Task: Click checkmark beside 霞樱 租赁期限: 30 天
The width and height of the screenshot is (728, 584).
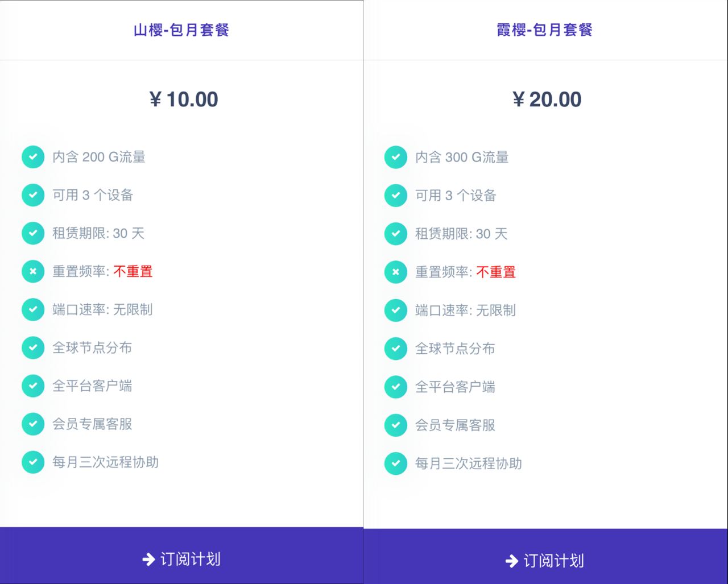Action: pos(396,234)
